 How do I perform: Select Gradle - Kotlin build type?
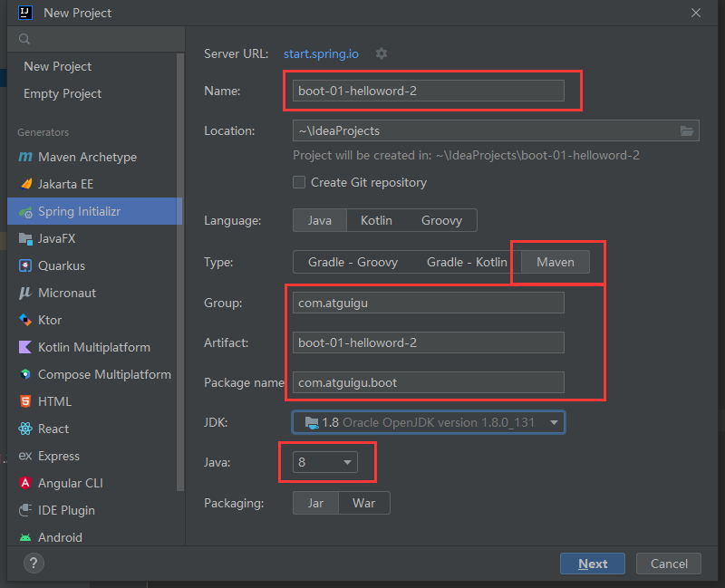click(x=467, y=262)
